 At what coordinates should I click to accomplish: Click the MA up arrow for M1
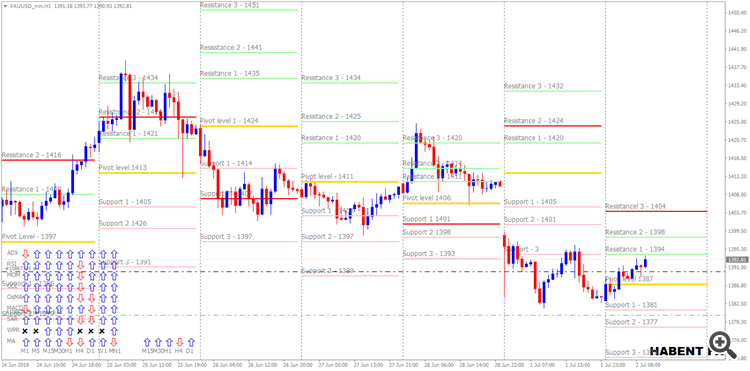pyautogui.click(x=25, y=342)
